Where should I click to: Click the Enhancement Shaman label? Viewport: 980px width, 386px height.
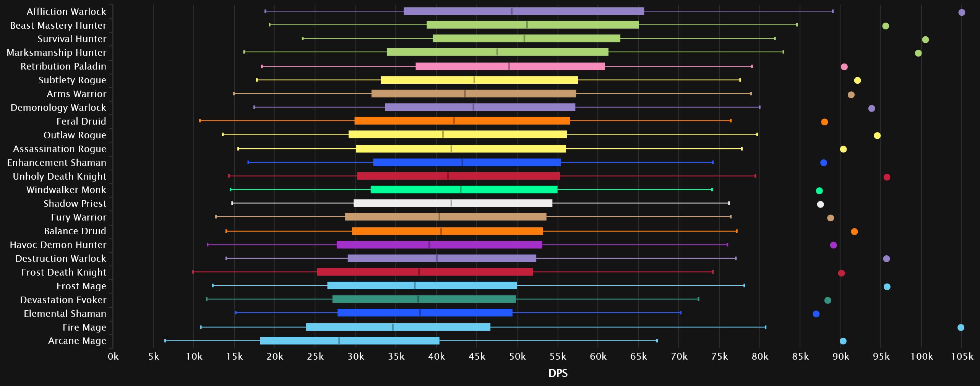click(57, 163)
